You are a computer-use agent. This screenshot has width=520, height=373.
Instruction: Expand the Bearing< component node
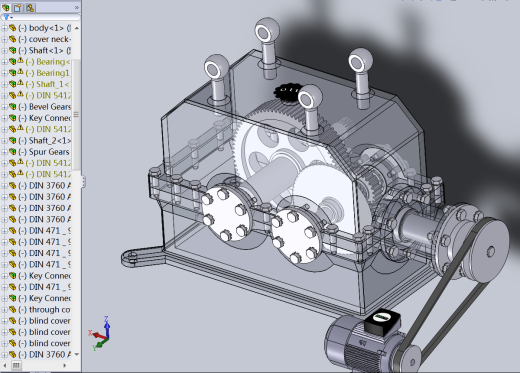4,62
